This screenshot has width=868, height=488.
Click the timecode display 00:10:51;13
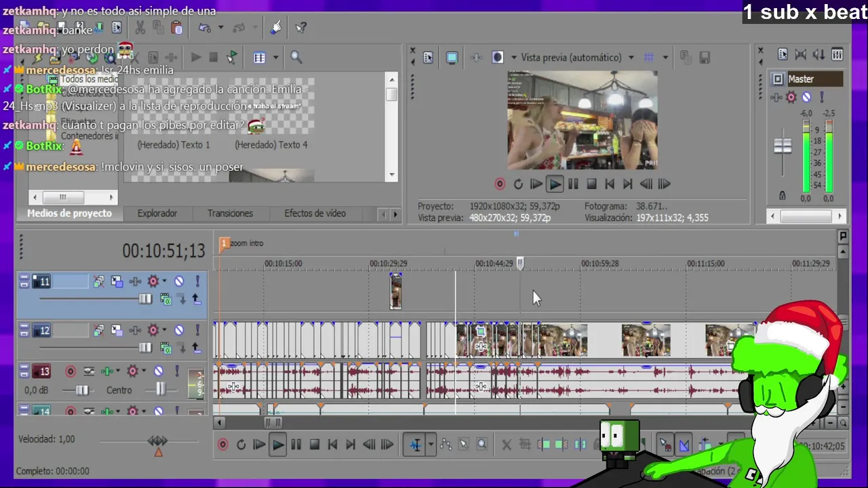(163, 251)
